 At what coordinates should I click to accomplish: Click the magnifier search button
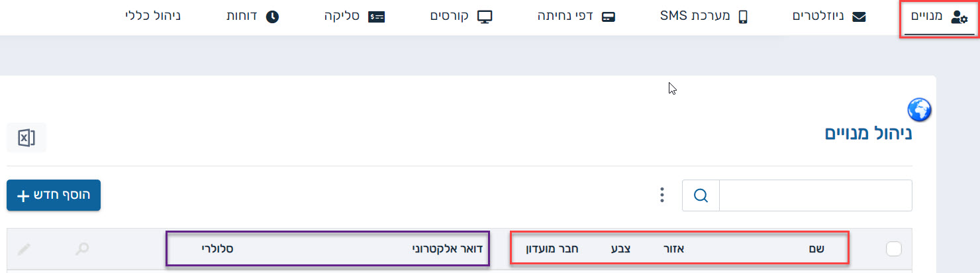[701, 195]
